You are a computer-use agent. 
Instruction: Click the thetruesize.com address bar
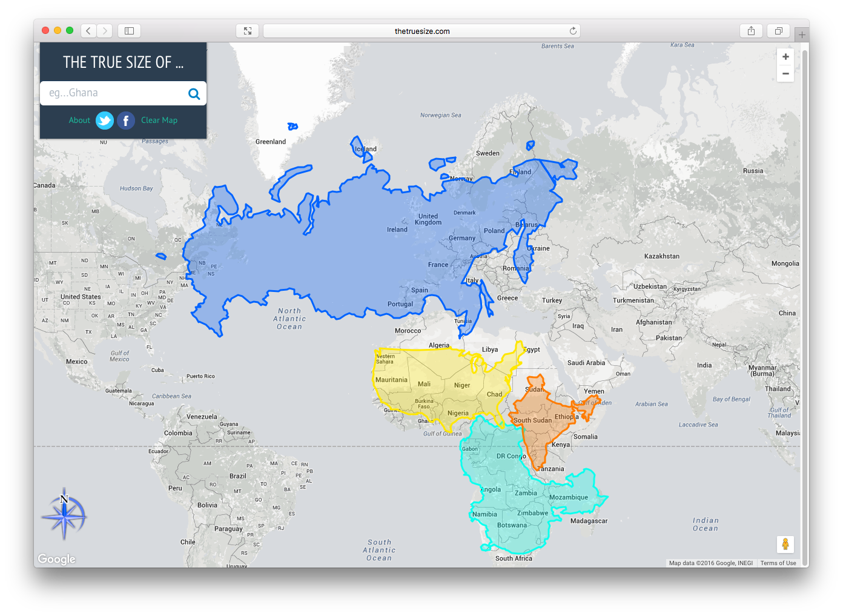[421, 31]
